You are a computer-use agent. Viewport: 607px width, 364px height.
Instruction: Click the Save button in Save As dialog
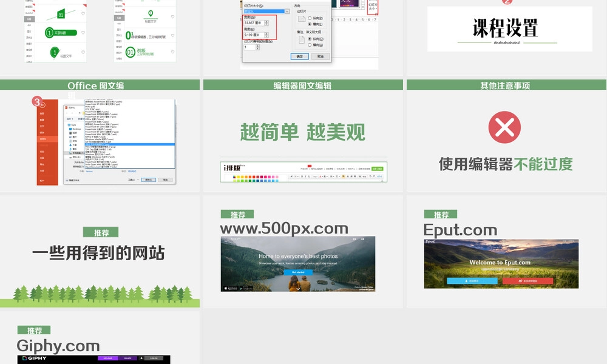click(149, 180)
